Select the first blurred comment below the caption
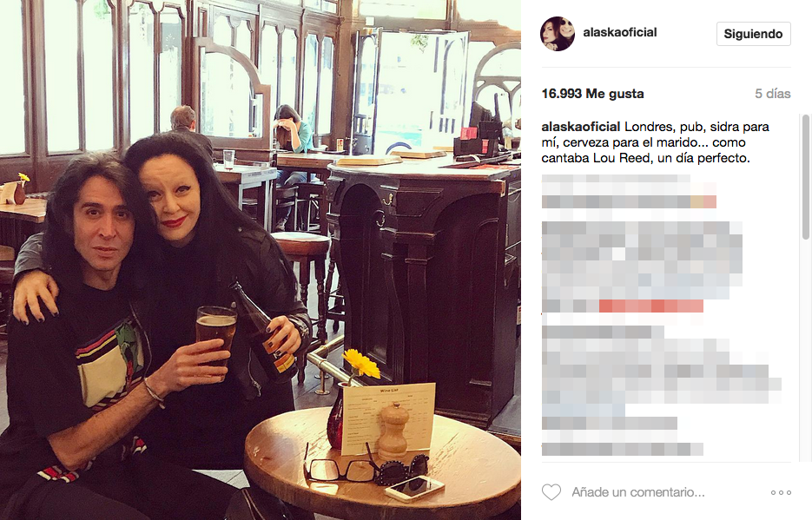This screenshot has width=812, height=520. coord(629,192)
